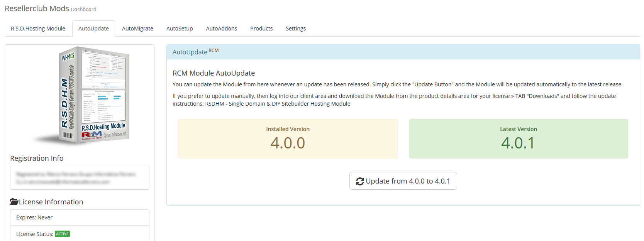Image resolution: width=644 pixels, height=241 pixels.
Task: Click the Resellerclub Mods page title
Action: 37,8
